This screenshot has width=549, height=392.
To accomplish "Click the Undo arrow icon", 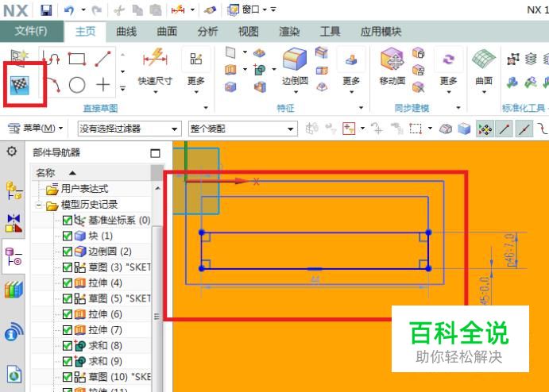I will 69,10.
